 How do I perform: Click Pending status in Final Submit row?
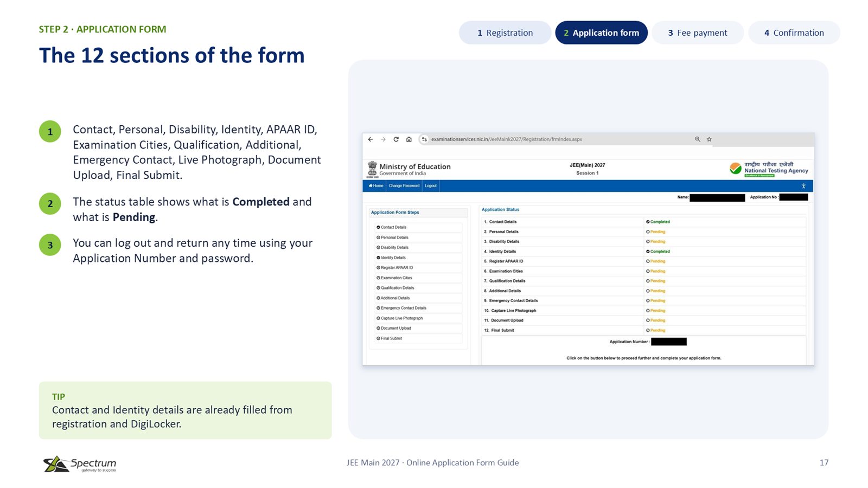pos(656,330)
